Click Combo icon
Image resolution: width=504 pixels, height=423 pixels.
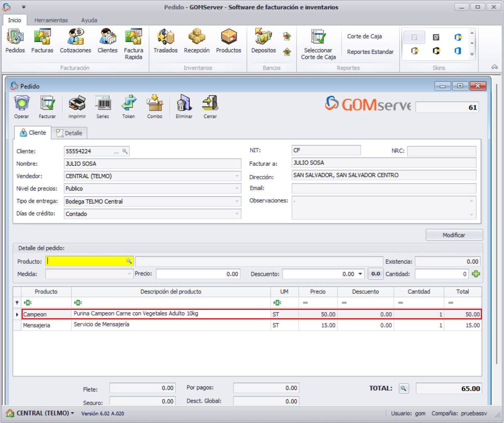[154, 107]
